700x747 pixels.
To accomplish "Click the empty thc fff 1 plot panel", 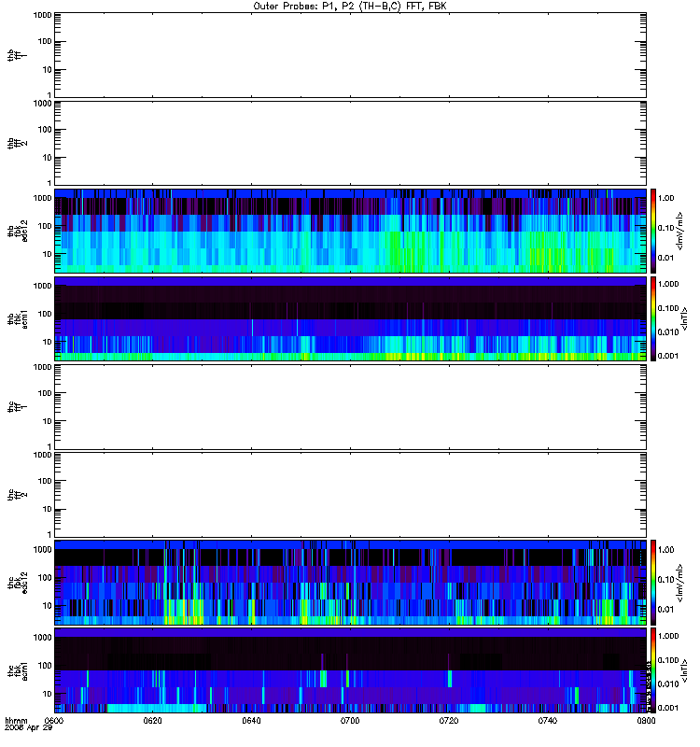I will click(350, 407).
